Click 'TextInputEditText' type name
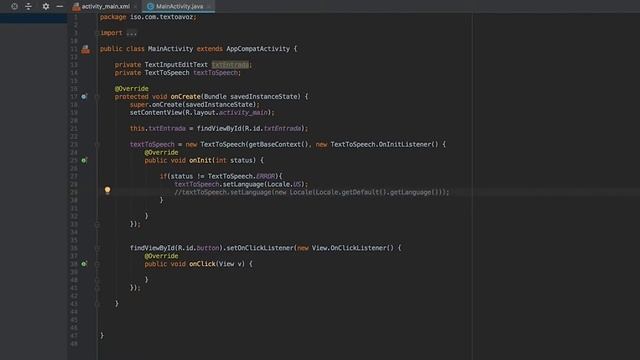The height and width of the screenshot is (360, 640). (x=176, y=64)
